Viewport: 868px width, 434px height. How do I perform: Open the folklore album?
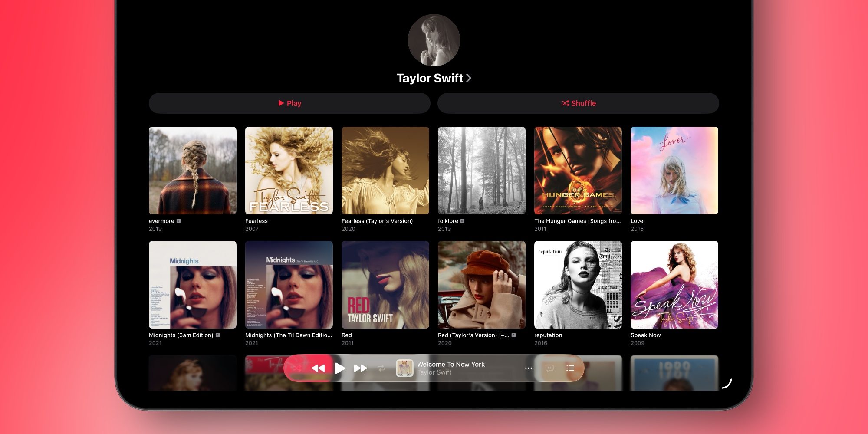pyautogui.click(x=482, y=171)
